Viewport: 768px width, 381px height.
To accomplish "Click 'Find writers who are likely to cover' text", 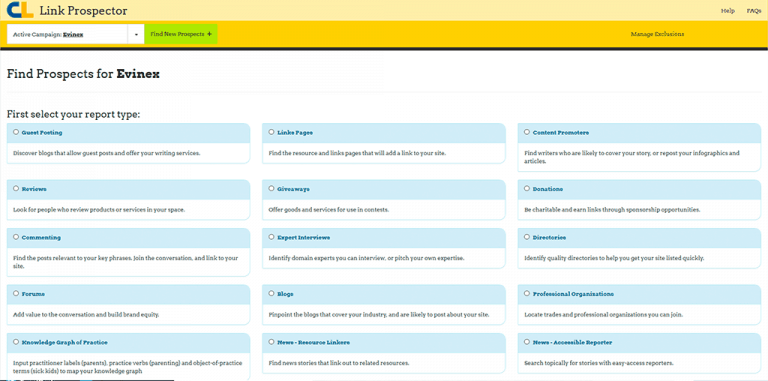I will click(632, 157).
